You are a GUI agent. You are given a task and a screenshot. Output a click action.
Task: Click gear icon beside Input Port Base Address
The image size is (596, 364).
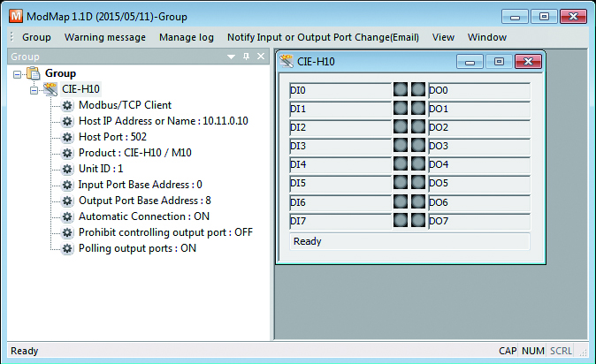click(67, 185)
